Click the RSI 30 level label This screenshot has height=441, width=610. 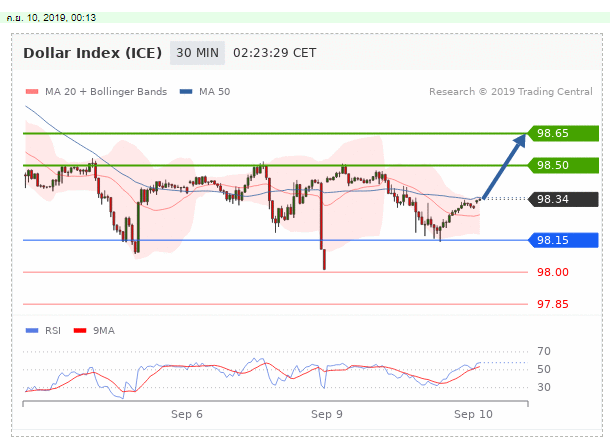pos(544,387)
